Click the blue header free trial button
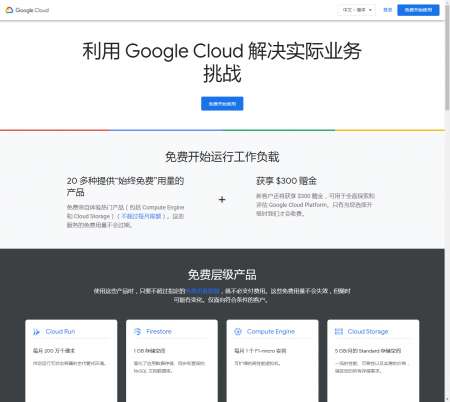Image resolution: width=450 pixels, height=402 pixels. (418, 10)
